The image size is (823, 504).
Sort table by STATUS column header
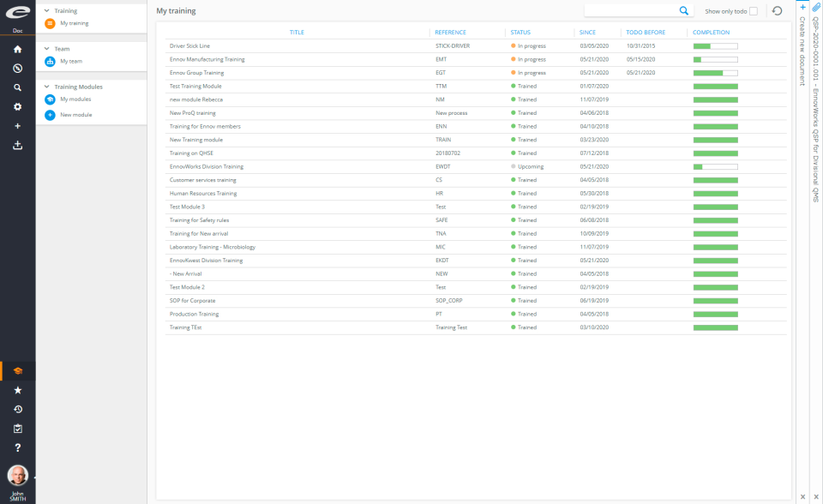520,33
